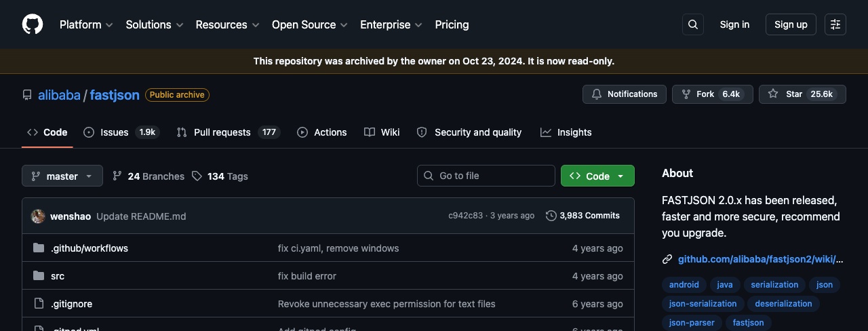View the 3,983 Commits history
Image resolution: width=868 pixels, height=331 pixels.
(583, 216)
